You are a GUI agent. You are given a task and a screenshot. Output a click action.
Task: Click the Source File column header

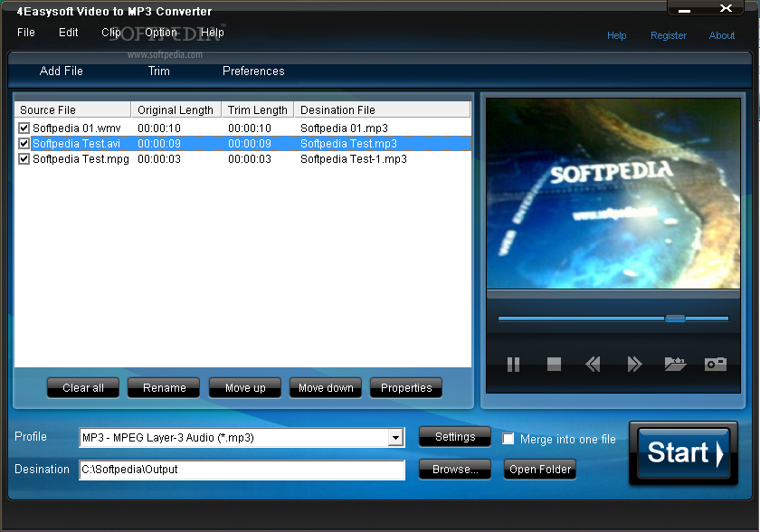point(72,110)
